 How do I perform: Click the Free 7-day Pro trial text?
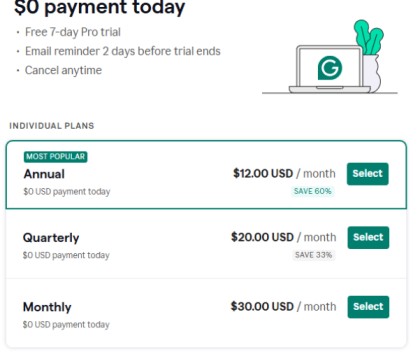tap(73, 32)
